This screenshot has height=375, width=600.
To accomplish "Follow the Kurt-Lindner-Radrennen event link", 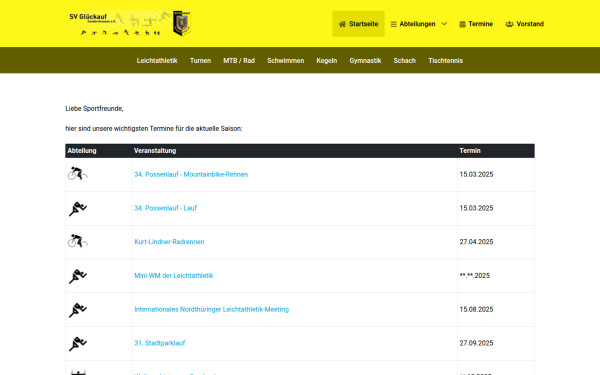I will coord(169,242).
